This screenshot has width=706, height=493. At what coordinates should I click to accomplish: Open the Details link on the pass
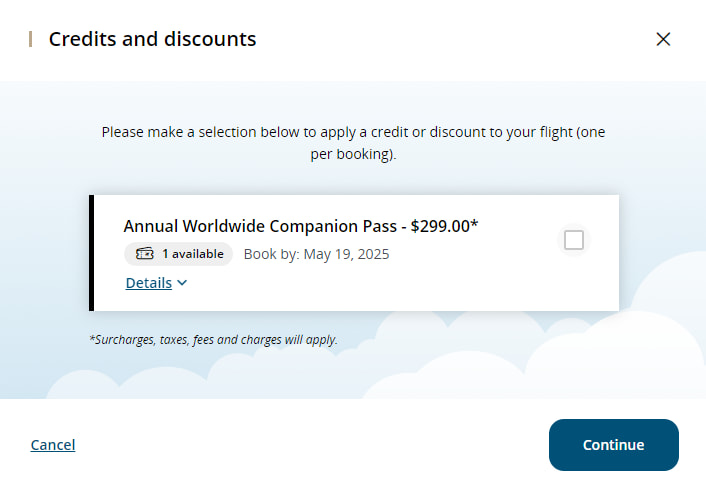pos(149,283)
